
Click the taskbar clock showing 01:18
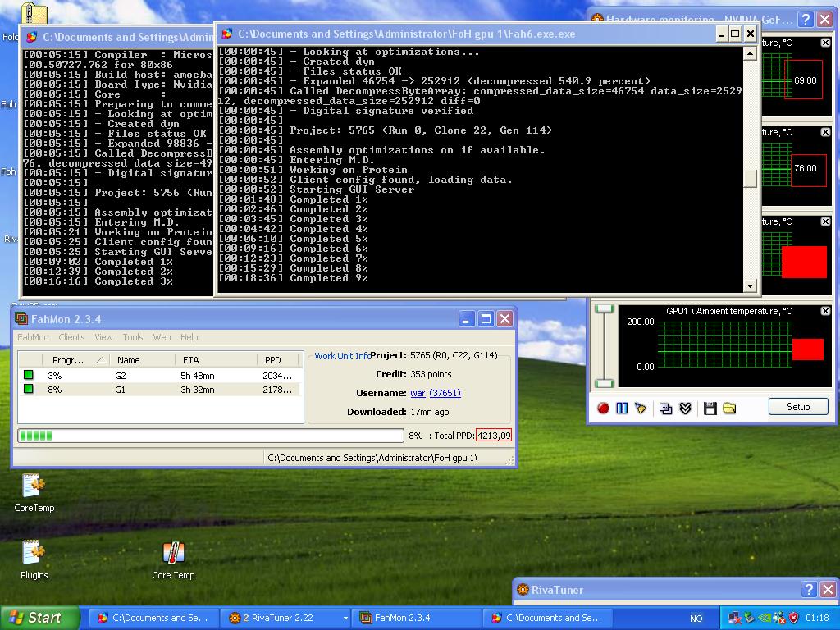(x=817, y=619)
